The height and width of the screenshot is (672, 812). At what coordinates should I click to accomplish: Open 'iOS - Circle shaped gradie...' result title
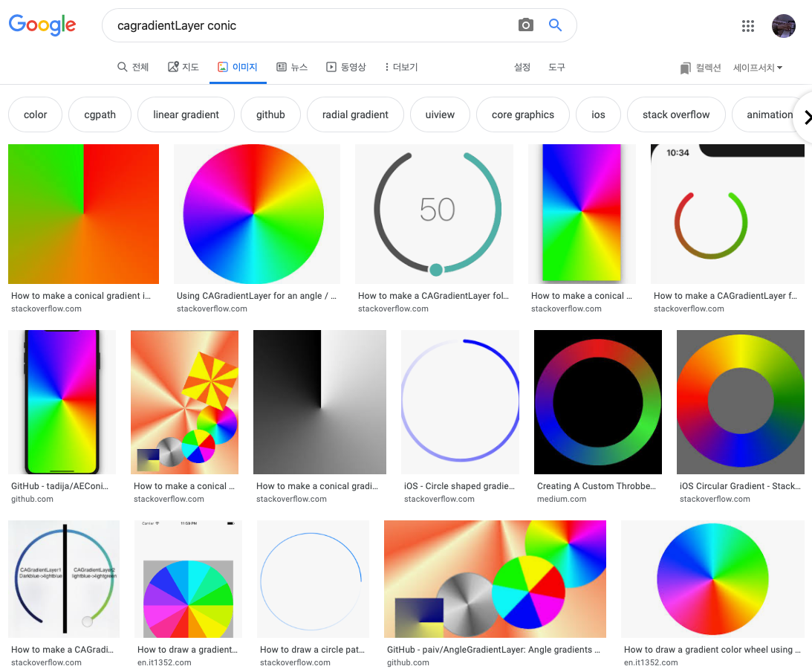coord(459,486)
